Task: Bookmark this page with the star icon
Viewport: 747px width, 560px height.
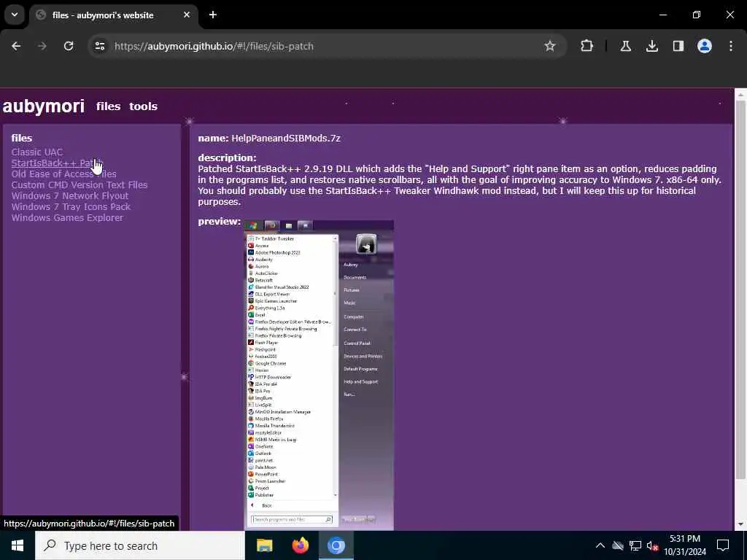Action: tap(550, 46)
